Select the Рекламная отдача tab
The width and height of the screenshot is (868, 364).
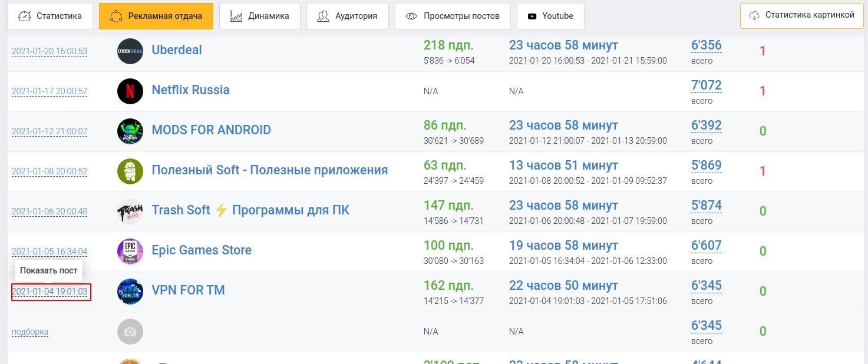pos(156,16)
